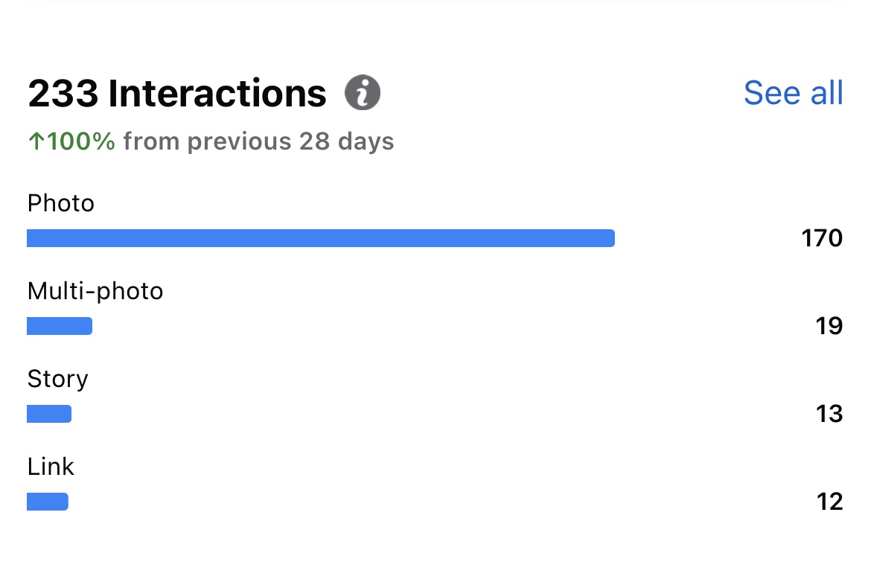
Task: Click the 13 Story count
Action: (829, 414)
